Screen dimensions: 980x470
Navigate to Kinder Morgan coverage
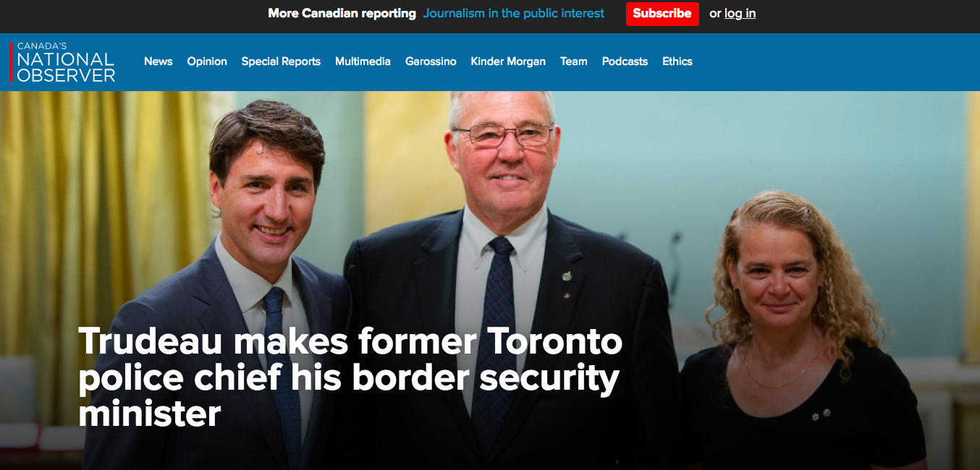pos(508,61)
